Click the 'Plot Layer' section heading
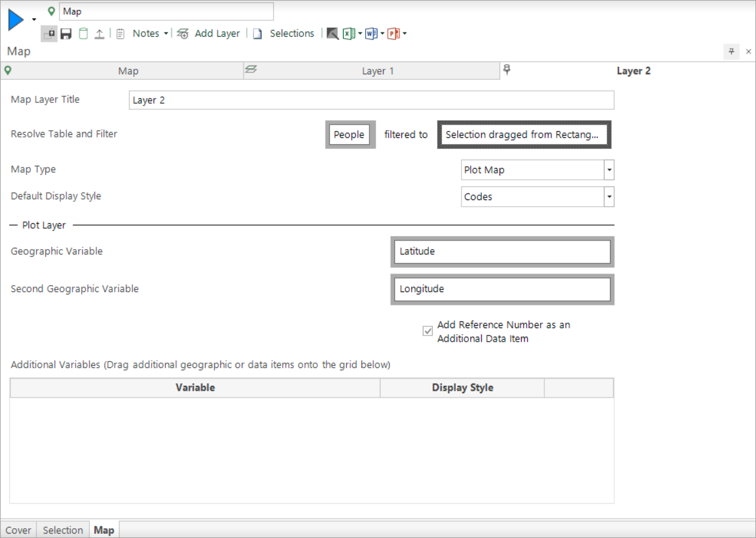Viewport: 756px width, 538px height. (44, 225)
